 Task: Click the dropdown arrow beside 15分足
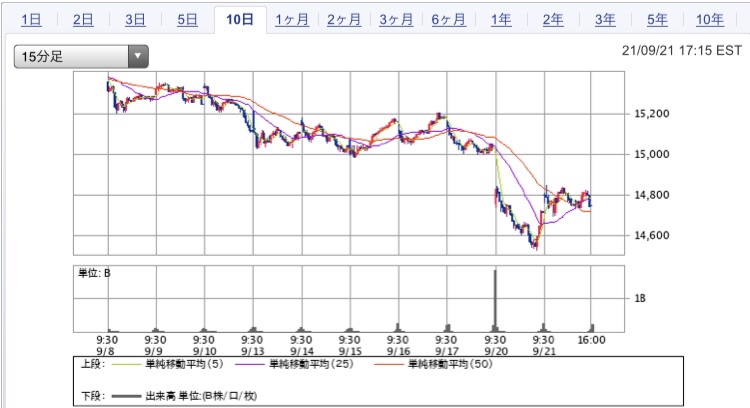(138, 56)
